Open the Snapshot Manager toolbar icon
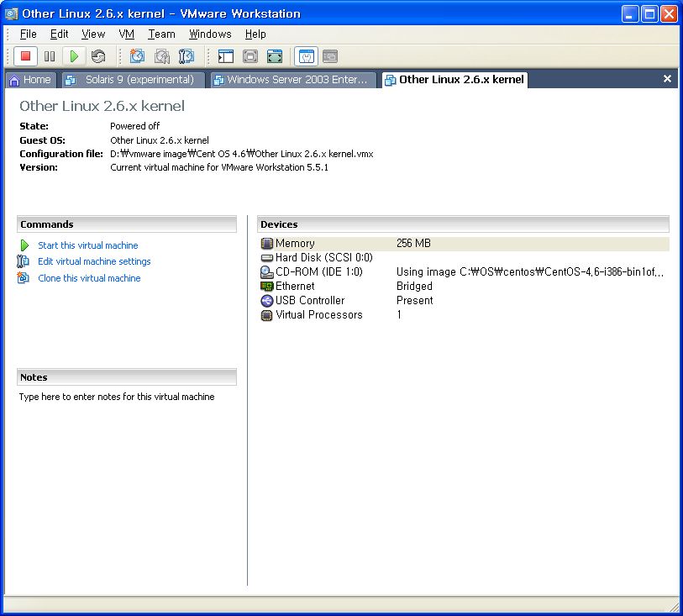Viewport: 683px width, 616px height. pos(186,56)
